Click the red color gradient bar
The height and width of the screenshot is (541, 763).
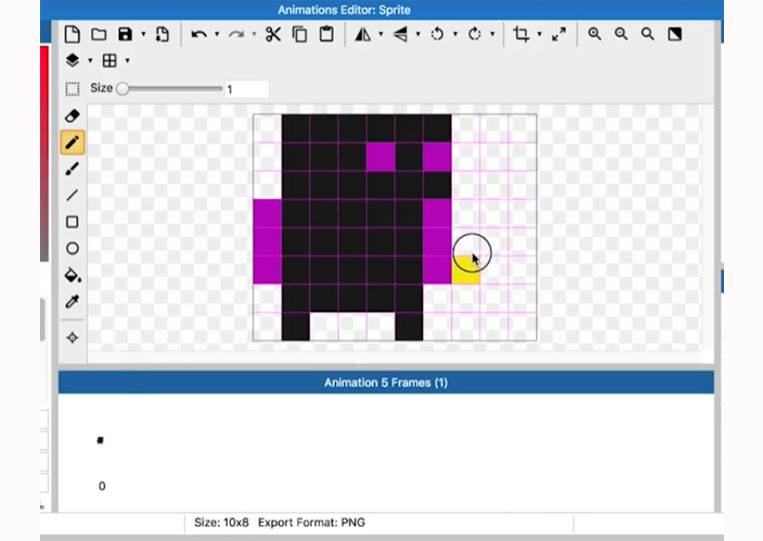44,153
